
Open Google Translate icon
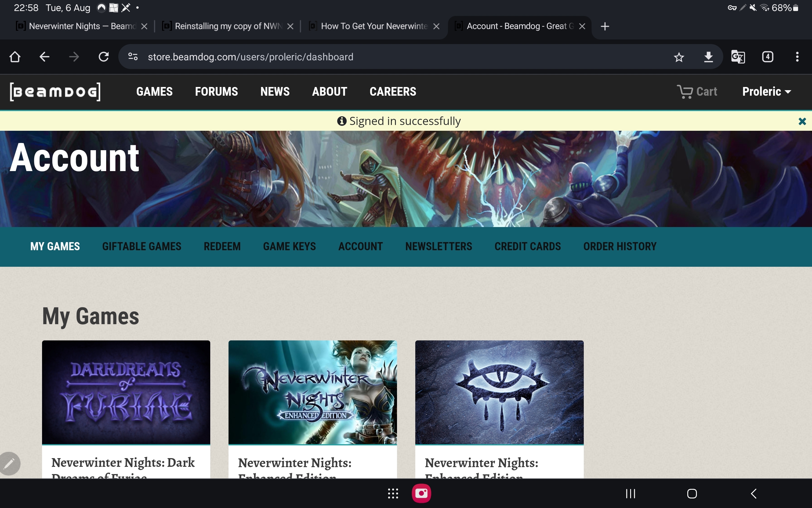tap(738, 57)
